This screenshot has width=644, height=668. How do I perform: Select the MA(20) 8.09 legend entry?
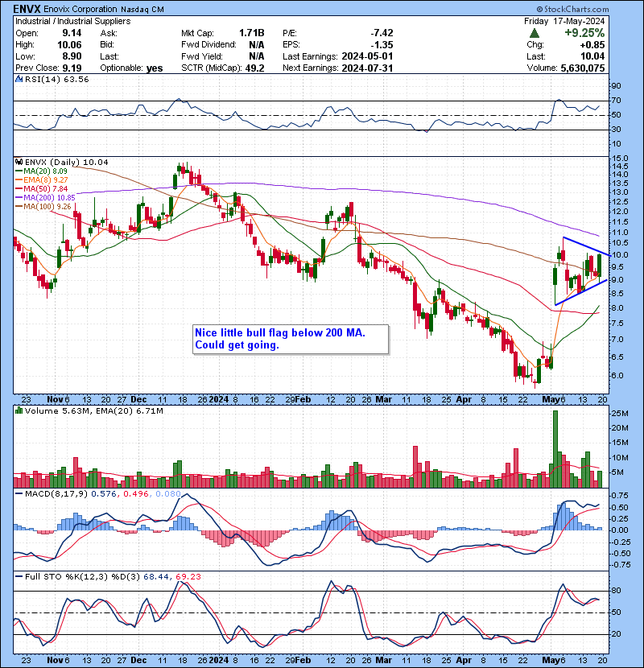pyautogui.click(x=41, y=171)
